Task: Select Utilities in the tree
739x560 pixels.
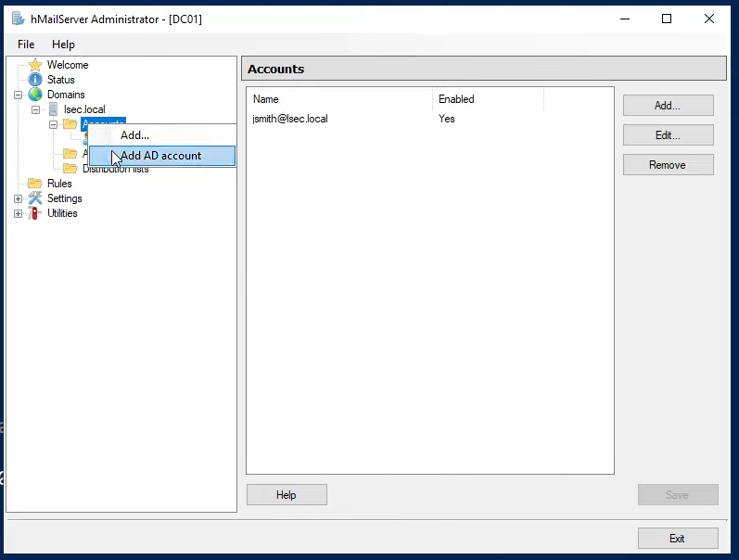Action: tap(62, 213)
